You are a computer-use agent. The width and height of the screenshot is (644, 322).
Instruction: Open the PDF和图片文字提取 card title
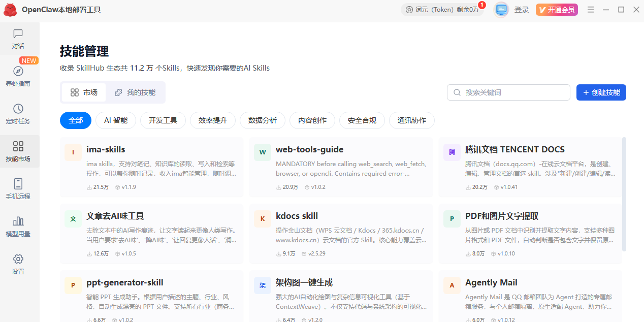pyautogui.click(x=502, y=216)
